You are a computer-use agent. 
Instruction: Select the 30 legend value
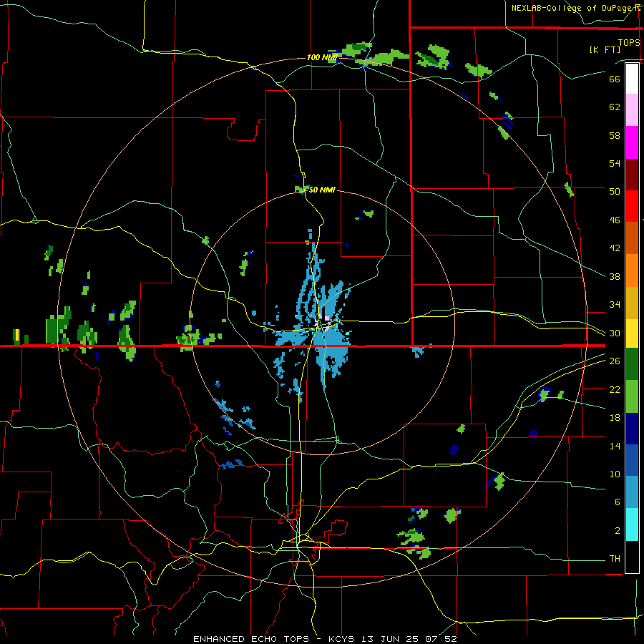tap(615, 333)
